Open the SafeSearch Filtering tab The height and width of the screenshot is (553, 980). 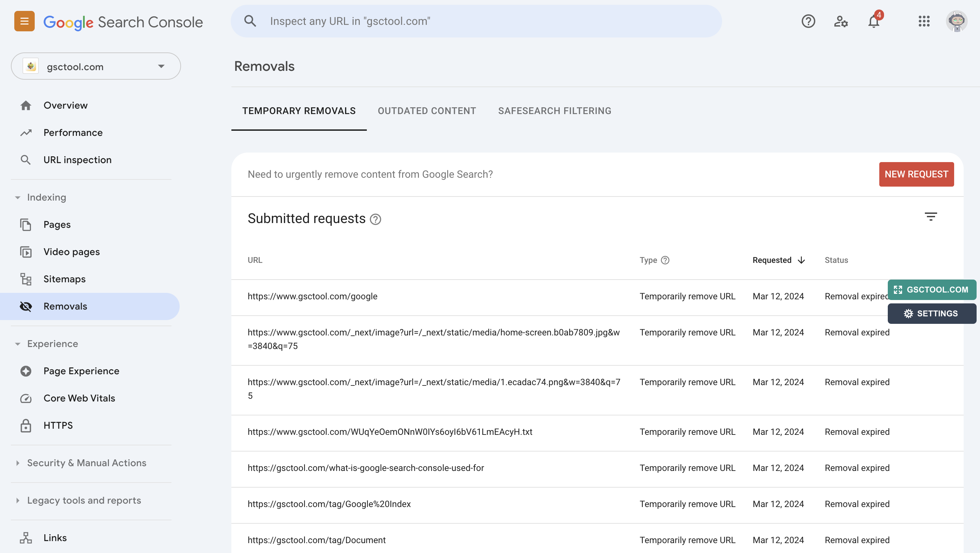(554, 111)
